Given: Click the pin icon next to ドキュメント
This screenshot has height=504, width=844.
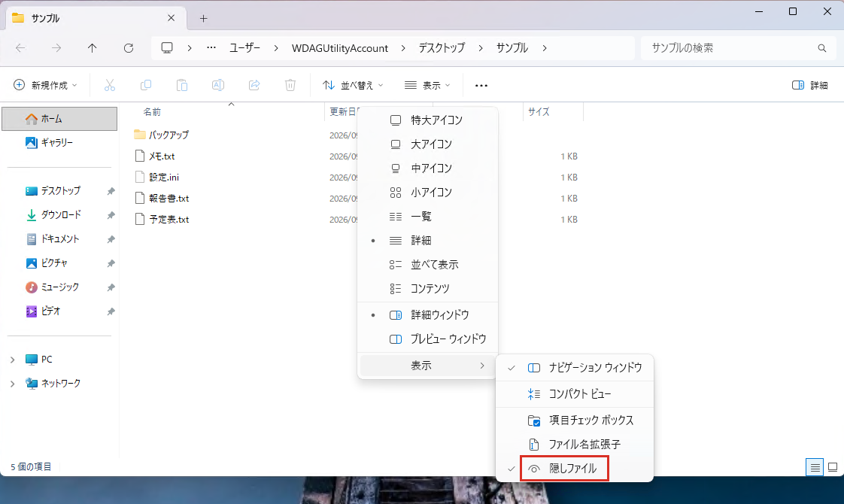Looking at the screenshot, I should point(111,239).
